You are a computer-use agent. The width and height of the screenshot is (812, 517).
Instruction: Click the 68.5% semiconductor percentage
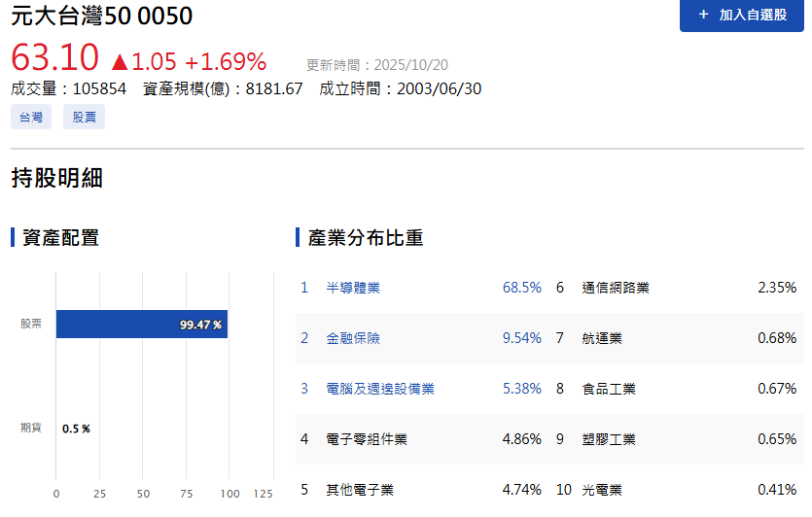[521, 288]
